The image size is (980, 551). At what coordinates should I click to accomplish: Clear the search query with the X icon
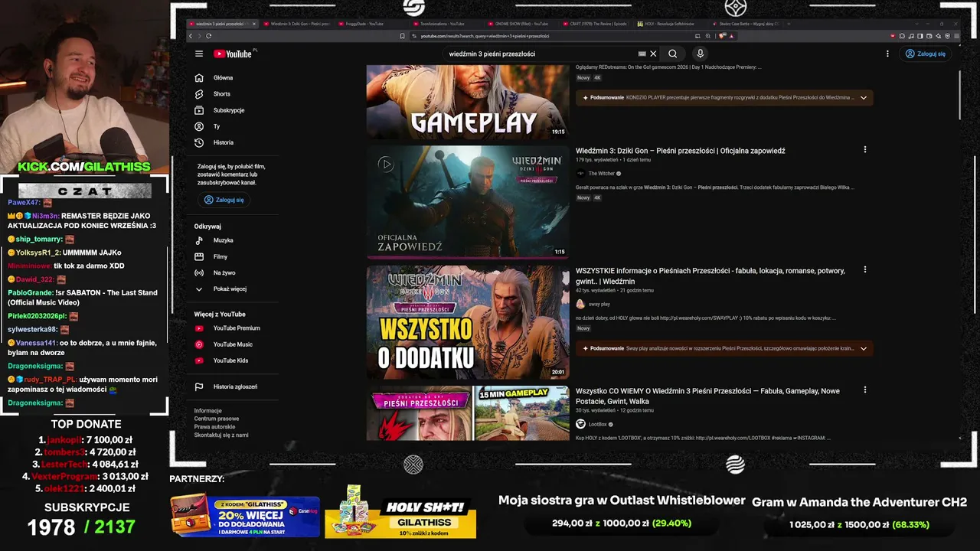pos(653,54)
